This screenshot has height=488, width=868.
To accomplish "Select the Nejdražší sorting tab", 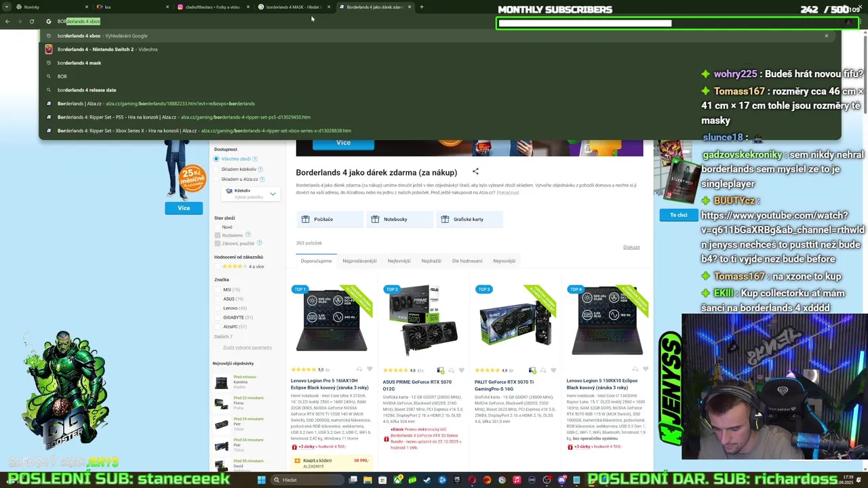I will point(431,261).
